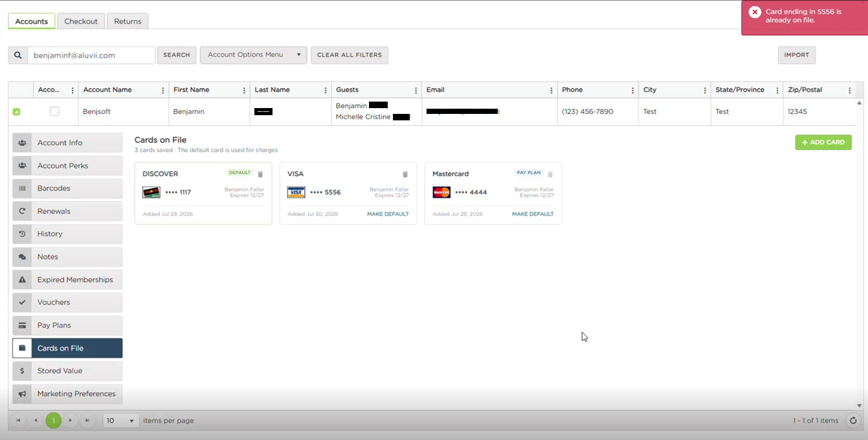Open Email column menu
The image size is (868, 440).
point(551,91)
